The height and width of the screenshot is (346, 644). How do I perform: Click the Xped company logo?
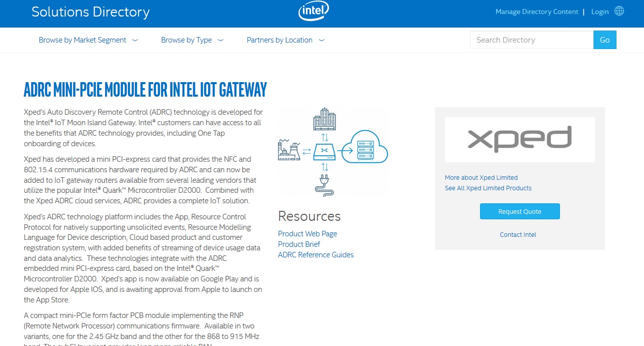tap(519, 139)
